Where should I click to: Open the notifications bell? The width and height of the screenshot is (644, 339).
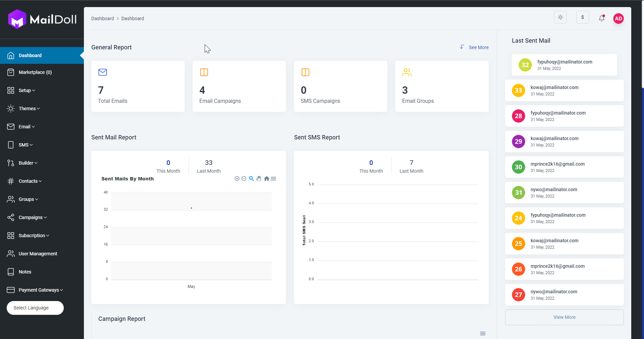point(601,18)
